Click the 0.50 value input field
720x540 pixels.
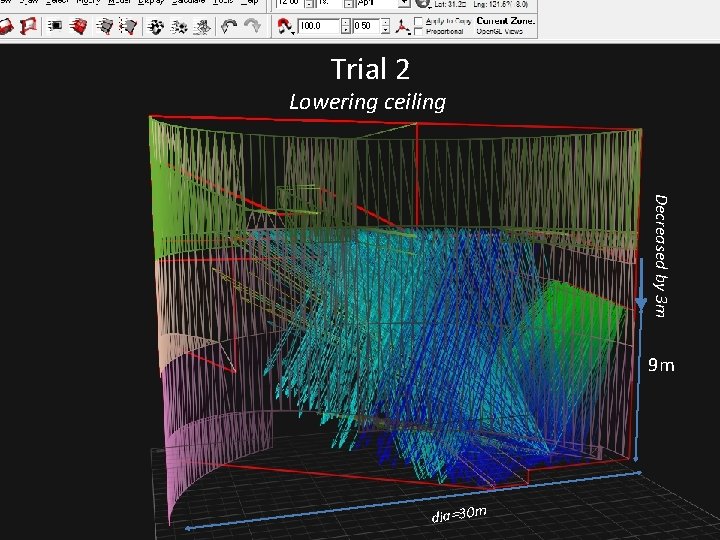coord(366,26)
